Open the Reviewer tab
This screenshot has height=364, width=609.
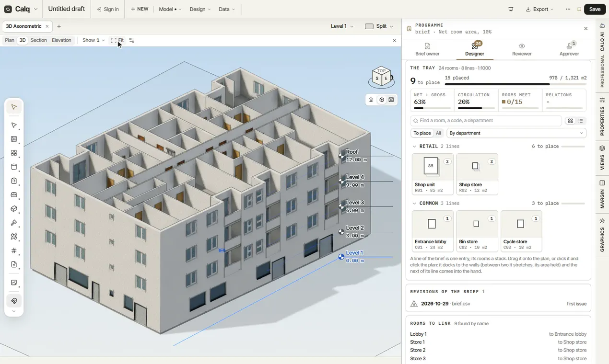(x=522, y=49)
